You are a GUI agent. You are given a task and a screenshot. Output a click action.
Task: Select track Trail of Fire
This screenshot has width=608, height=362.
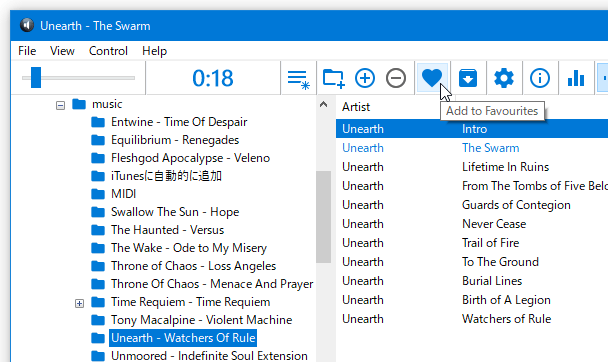472,243
